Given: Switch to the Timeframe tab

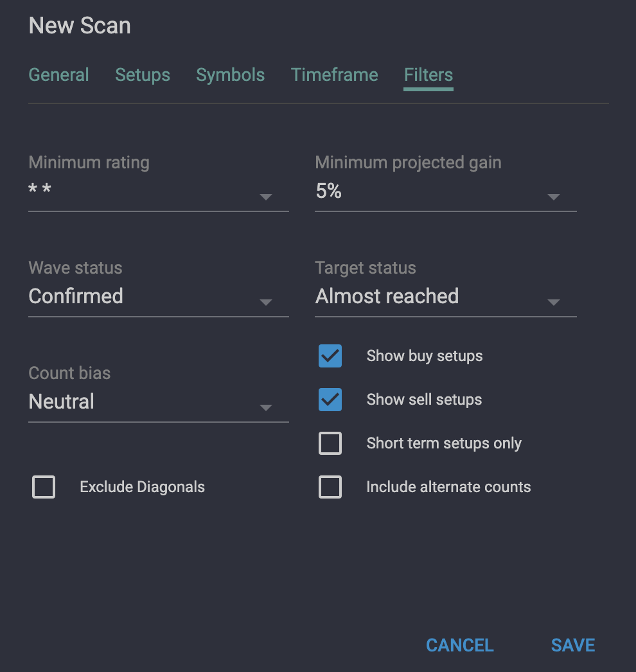Looking at the screenshot, I should click(x=334, y=75).
